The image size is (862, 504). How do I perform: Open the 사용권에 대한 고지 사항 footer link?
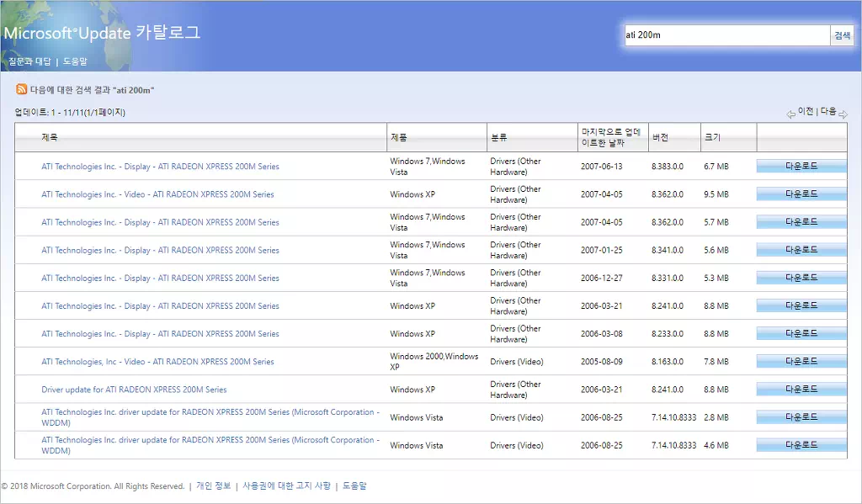click(x=286, y=485)
